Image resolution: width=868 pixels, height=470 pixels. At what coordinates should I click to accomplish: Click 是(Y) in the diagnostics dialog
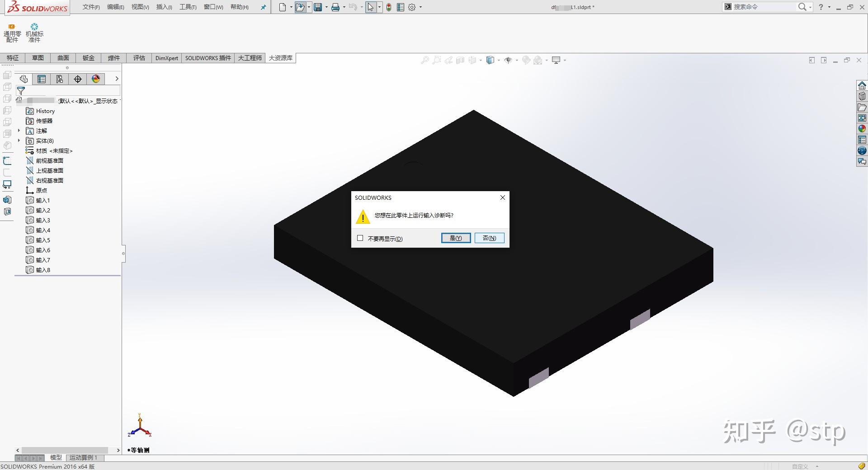pos(456,238)
